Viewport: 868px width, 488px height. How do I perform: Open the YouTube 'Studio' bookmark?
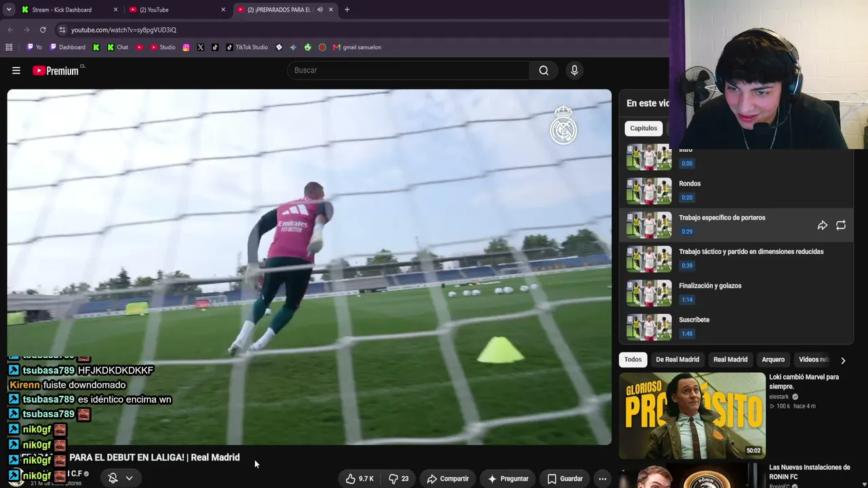tap(163, 47)
